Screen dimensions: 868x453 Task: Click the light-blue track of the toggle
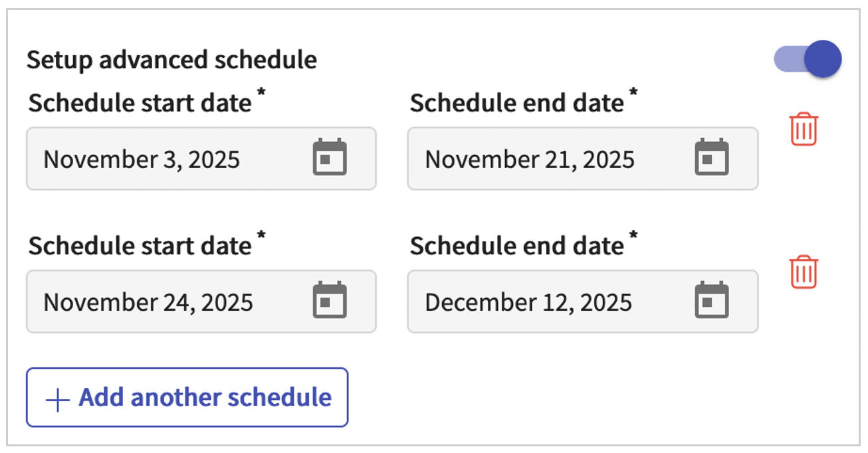coord(786,59)
